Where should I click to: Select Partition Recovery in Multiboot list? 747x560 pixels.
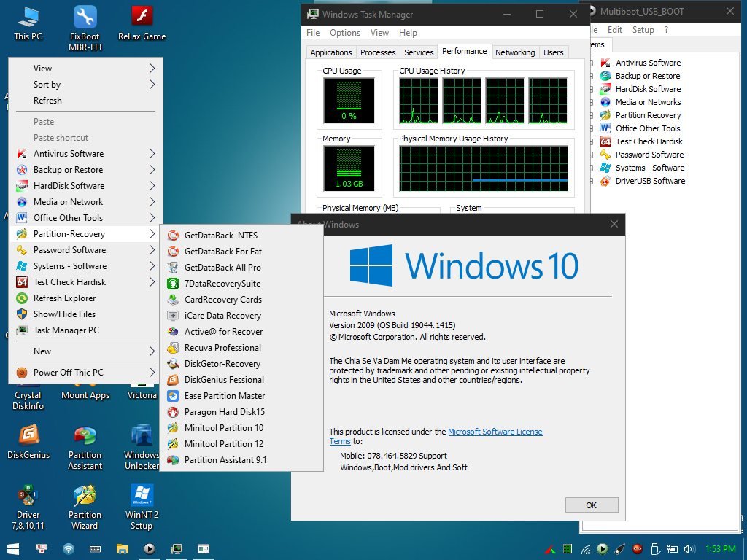(648, 115)
